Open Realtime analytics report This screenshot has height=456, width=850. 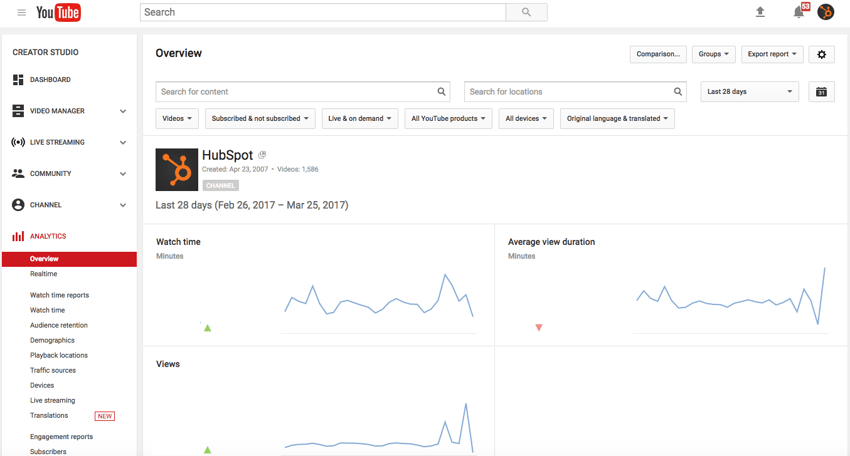pyautogui.click(x=43, y=274)
